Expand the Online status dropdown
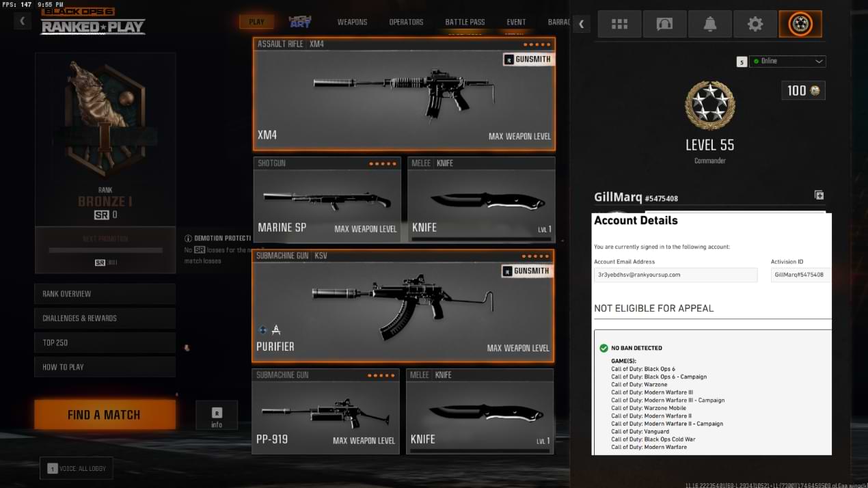 pyautogui.click(x=787, y=62)
